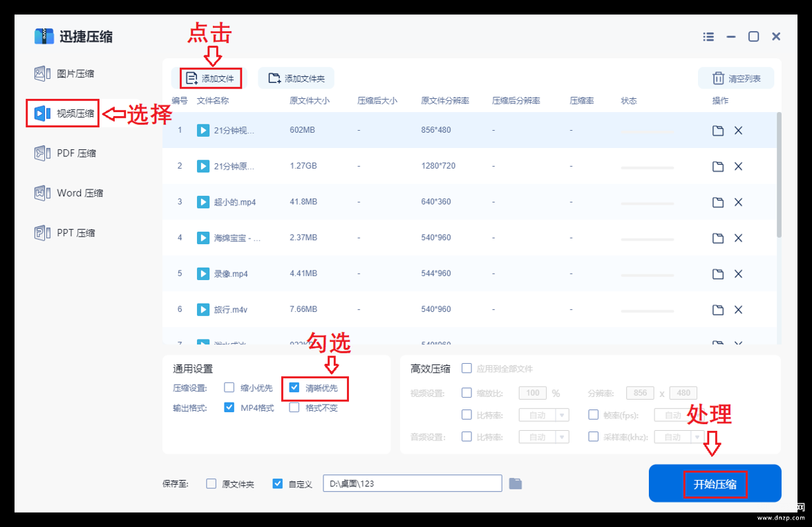Click the save path field D:\桌面\123
This screenshot has height=527, width=812.
pyautogui.click(x=412, y=483)
